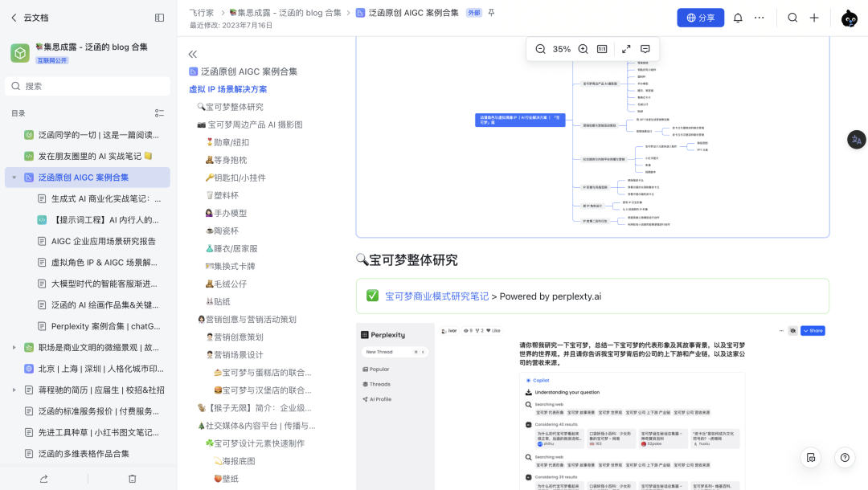Expand the 蒋程驰的简历 tree node
This screenshot has width=868, height=490.
pyautogui.click(x=14, y=390)
